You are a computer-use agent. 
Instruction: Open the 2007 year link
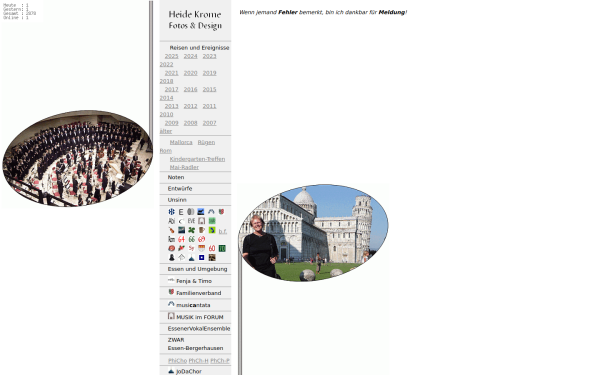[209, 123]
